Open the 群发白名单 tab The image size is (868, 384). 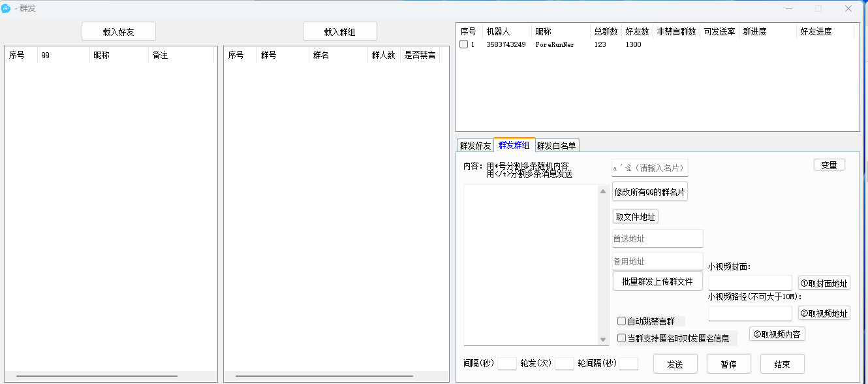(x=556, y=146)
